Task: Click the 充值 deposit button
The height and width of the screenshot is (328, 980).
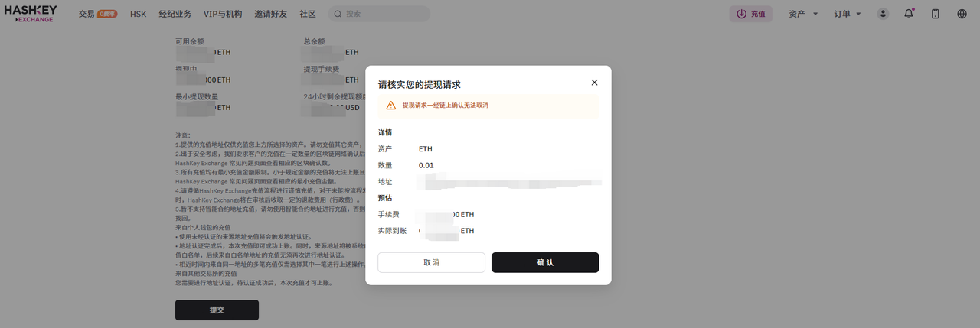Action: [750, 14]
